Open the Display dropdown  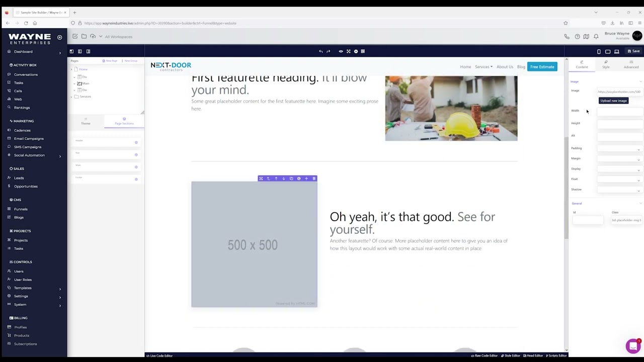(x=620, y=169)
